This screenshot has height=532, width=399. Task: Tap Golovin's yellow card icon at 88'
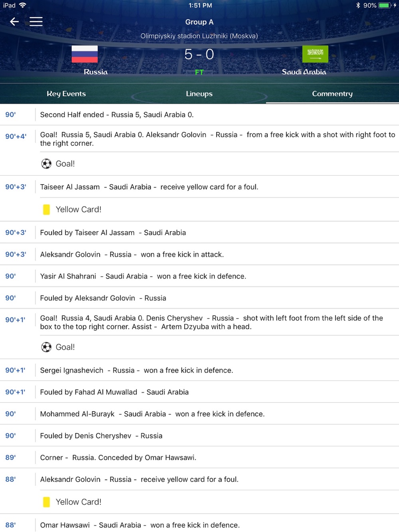[46, 502]
